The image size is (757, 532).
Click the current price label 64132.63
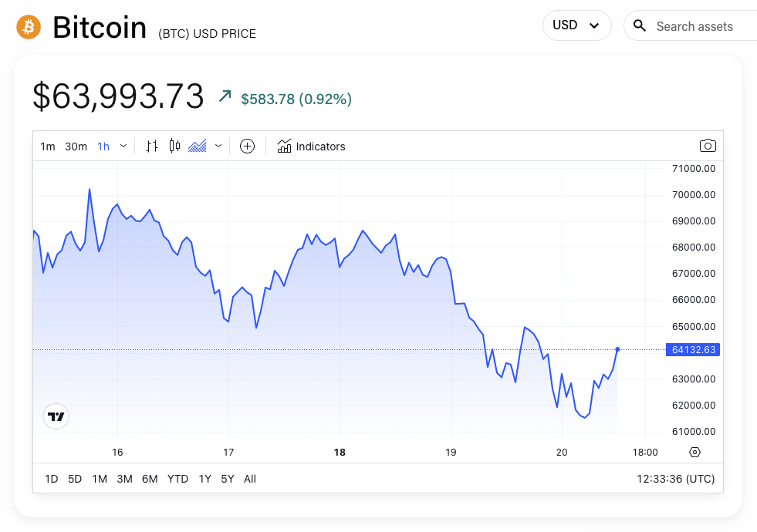(692, 349)
